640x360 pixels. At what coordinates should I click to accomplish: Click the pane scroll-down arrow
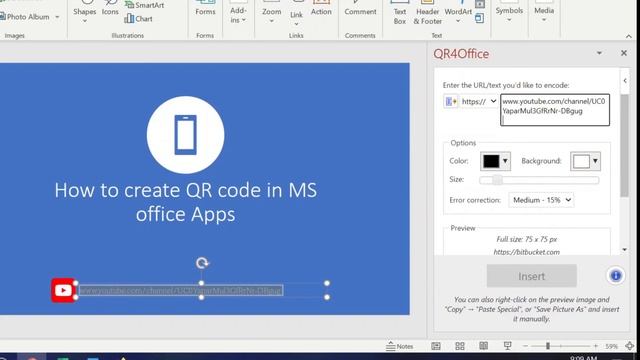624,249
